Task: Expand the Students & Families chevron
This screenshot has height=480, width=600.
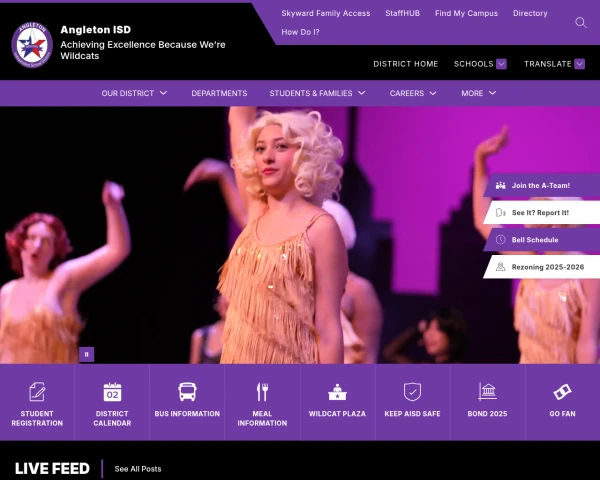Action: point(362,93)
